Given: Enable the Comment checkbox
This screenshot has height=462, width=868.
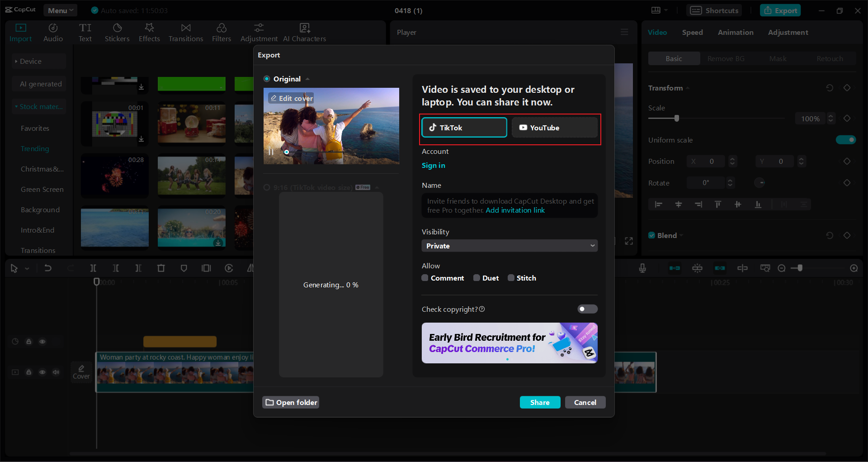Looking at the screenshot, I should pos(425,278).
